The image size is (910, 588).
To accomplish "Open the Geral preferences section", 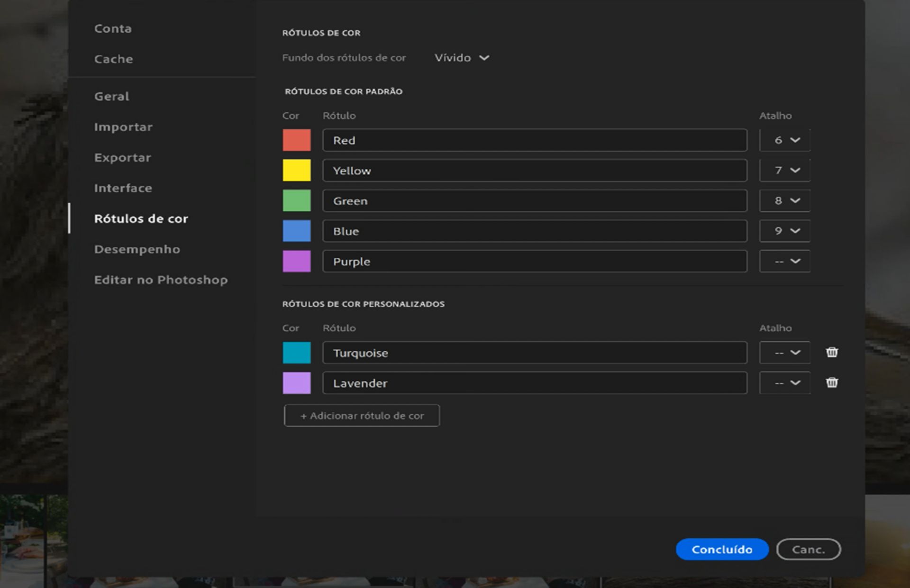I will tap(111, 96).
